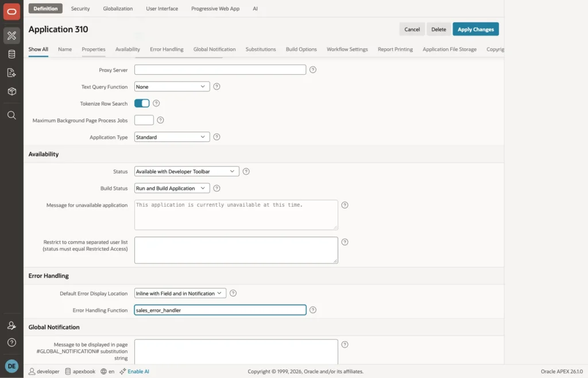Open Default Error Display Location dropdown
Screen dimensions: 588x378
[180, 293]
